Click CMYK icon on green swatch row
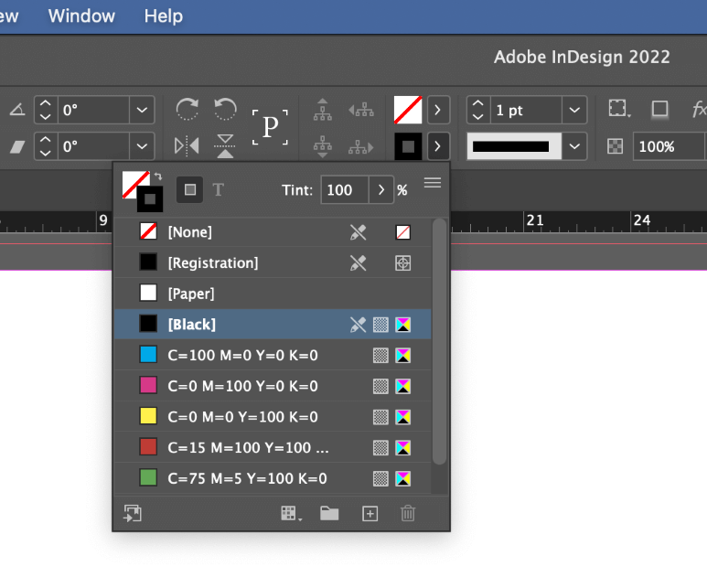 click(403, 478)
